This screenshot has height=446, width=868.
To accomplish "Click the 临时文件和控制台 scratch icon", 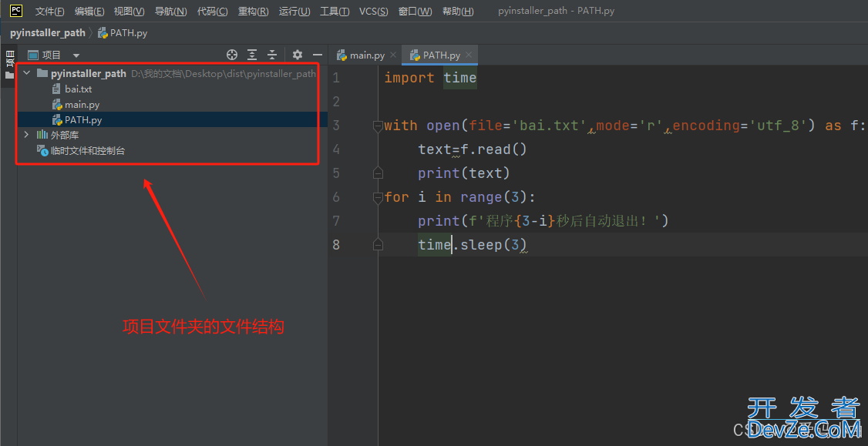I will coord(42,150).
